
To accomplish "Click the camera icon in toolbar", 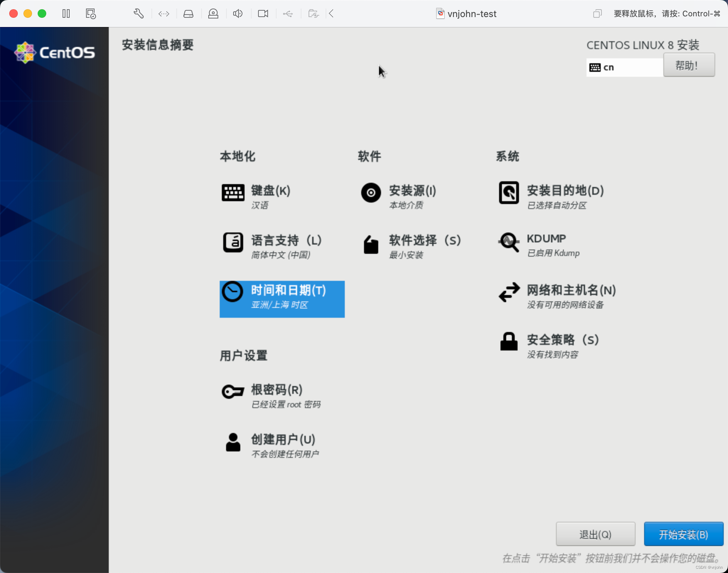I will pos(263,14).
